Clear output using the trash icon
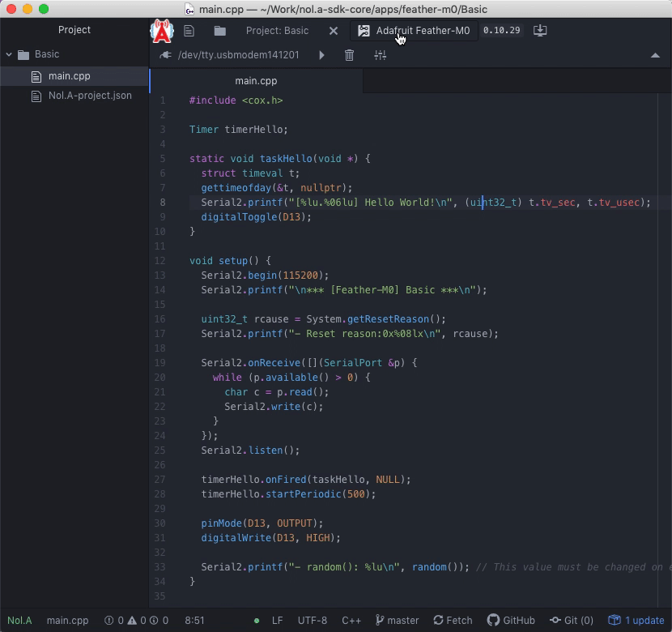Screen dimensions: 672x632 (349, 55)
